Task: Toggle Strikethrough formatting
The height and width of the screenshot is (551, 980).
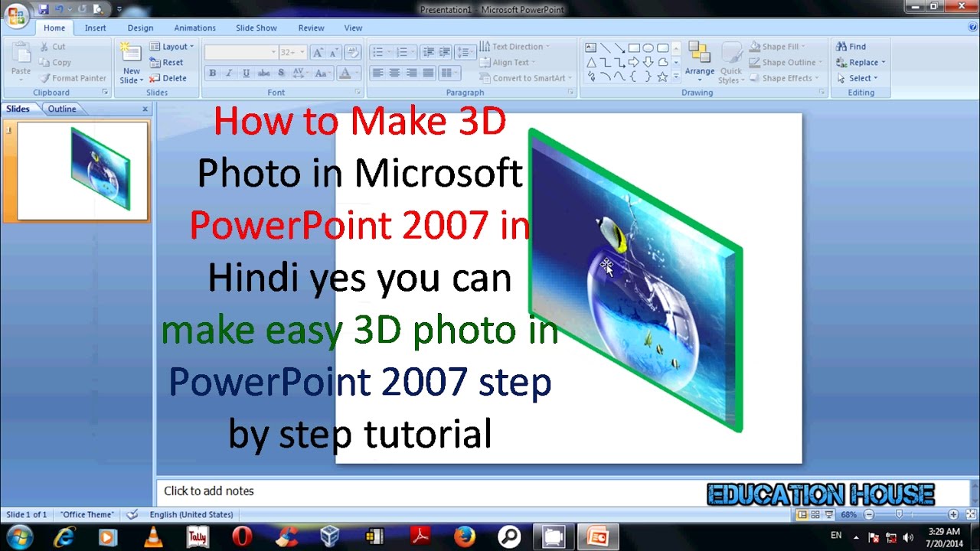Action: coord(263,73)
